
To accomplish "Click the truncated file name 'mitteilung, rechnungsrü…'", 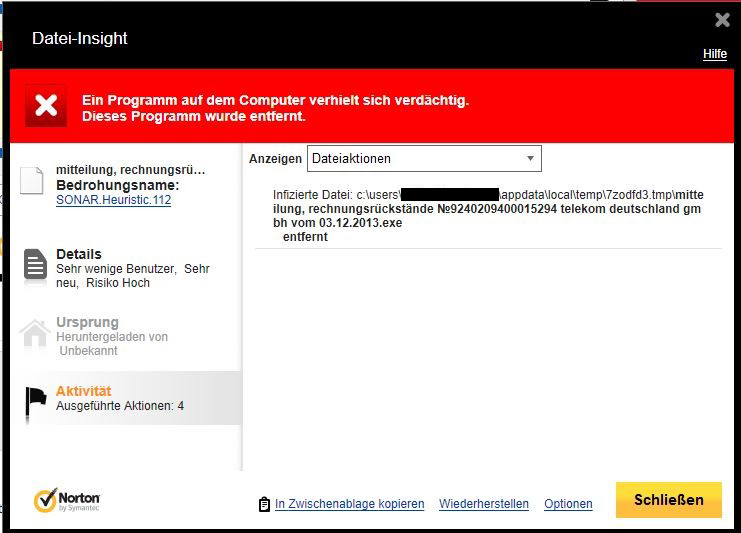I will [130, 170].
